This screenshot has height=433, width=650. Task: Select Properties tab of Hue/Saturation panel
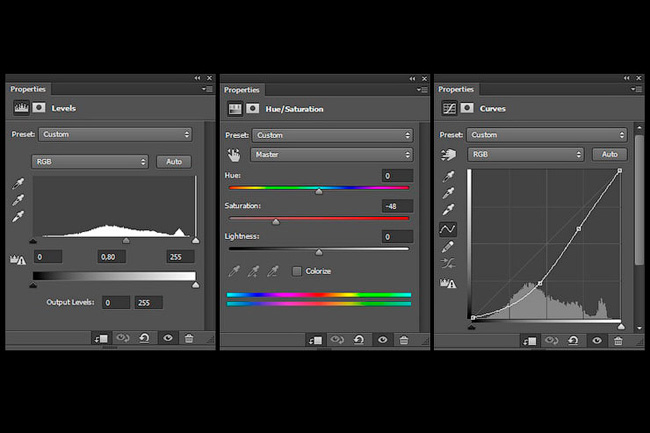coord(242,90)
